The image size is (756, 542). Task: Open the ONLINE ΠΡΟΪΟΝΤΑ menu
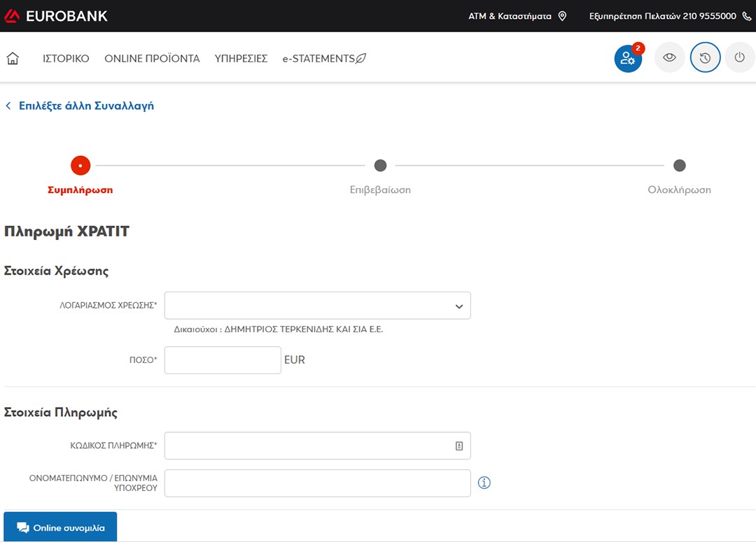tap(152, 59)
